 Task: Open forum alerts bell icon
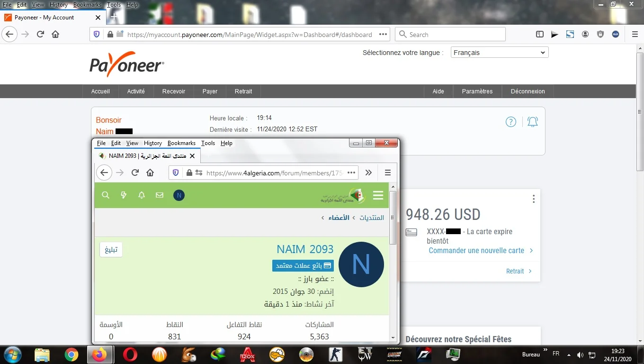[x=142, y=195]
